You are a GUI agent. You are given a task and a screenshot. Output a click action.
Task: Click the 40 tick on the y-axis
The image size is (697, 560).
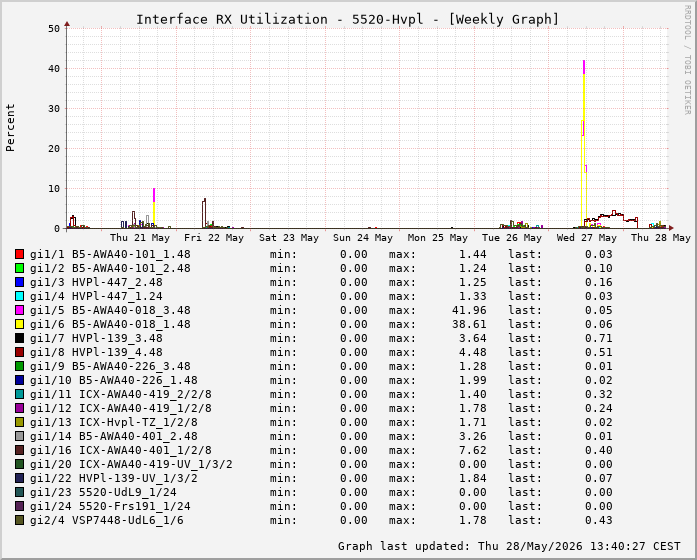point(54,68)
